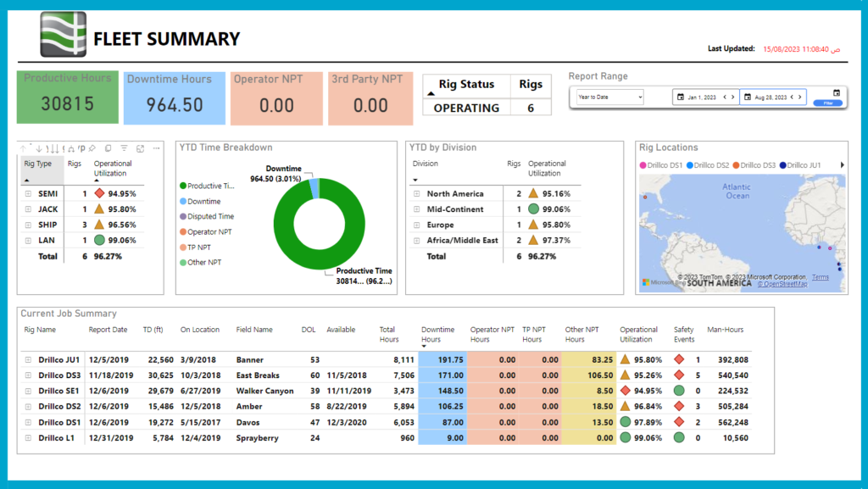The height and width of the screenshot is (489, 868).
Task: Select the Drillco DS3 orange legend swatch
Action: (736, 165)
